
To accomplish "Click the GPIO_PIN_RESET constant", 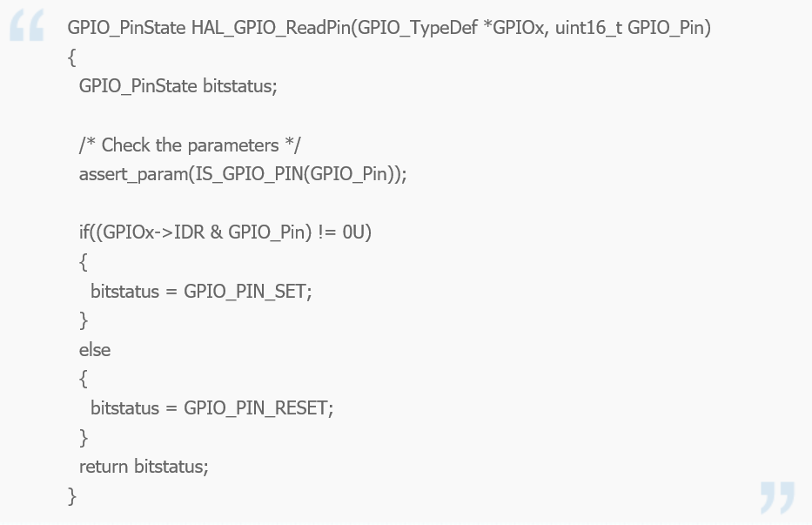I will pyautogui.click(x=257, y=407).
